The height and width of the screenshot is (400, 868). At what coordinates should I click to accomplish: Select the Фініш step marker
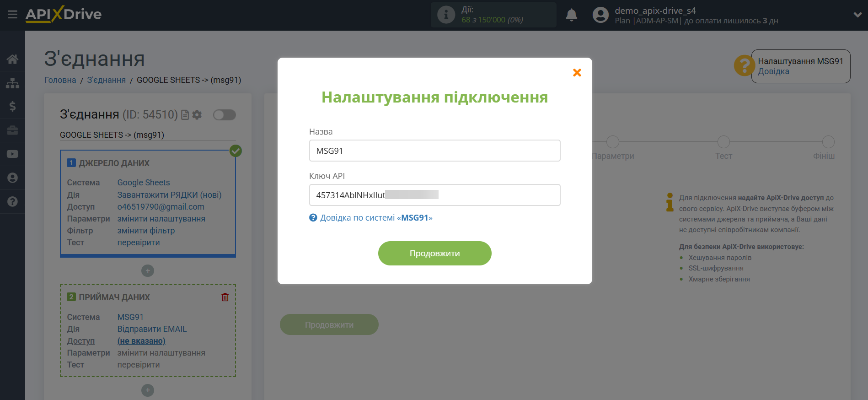(x=828, y=142)
